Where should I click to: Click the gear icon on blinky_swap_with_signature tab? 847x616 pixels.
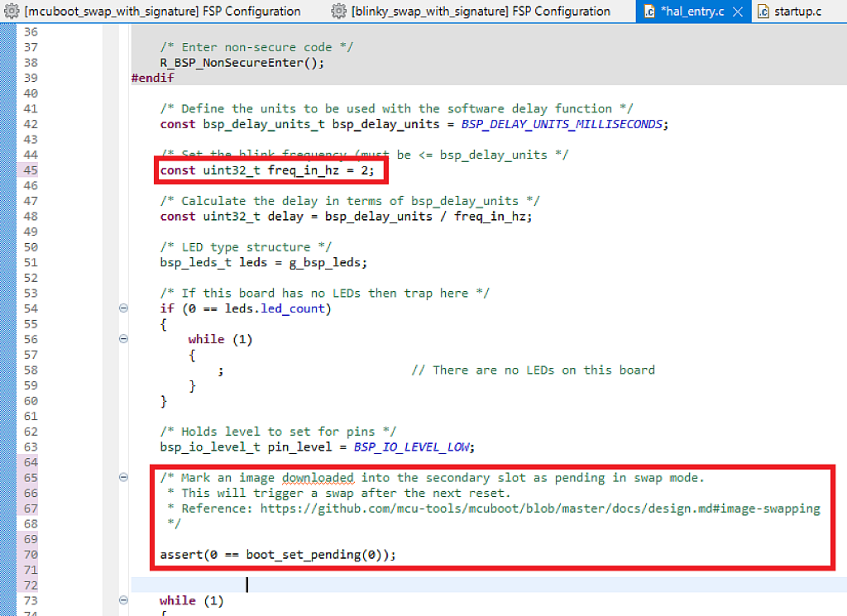pos(337,11)
